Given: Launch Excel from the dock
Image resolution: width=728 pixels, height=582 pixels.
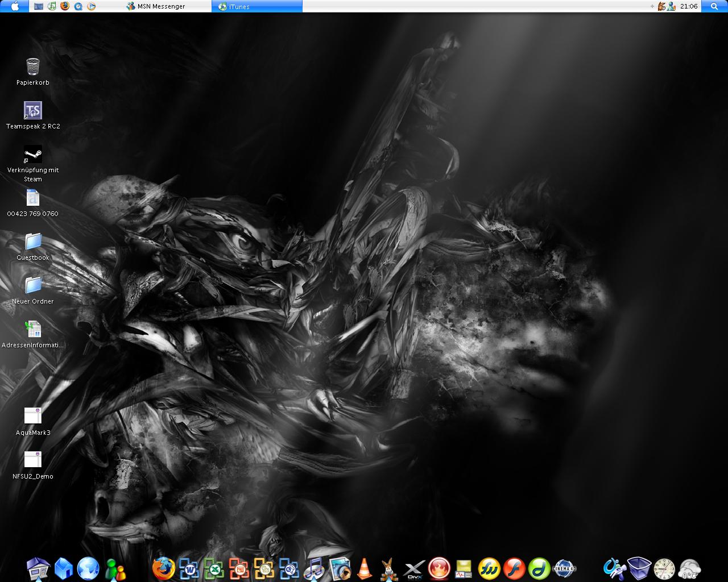Looking at the screenshot, I should pyautogui.click(x=214, y=568).
